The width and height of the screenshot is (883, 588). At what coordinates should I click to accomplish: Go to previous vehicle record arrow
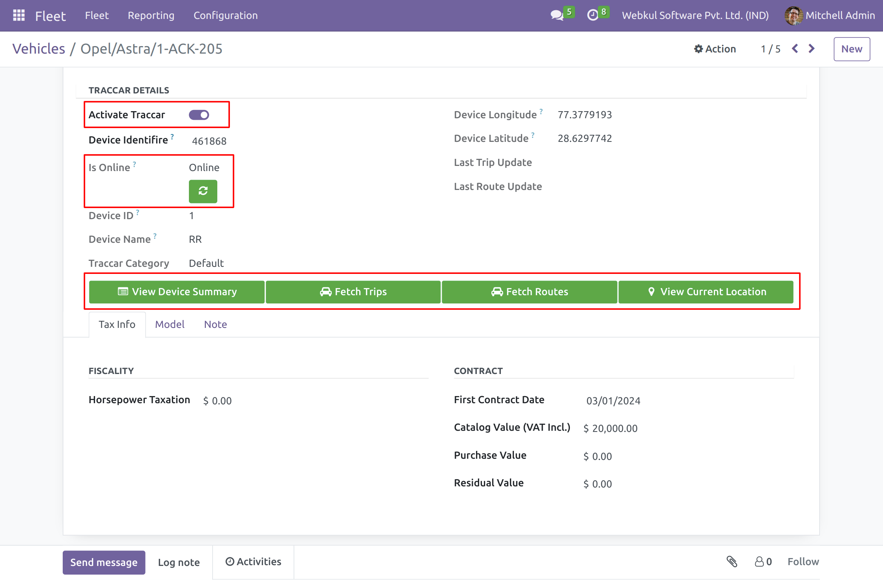[x=795, y=48]
